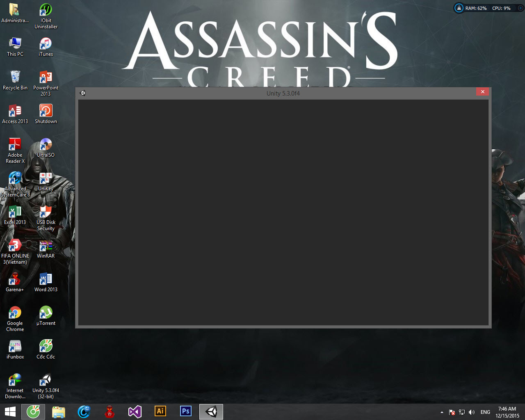Select the Google Chrome desktop shortcut

[15, 319]
